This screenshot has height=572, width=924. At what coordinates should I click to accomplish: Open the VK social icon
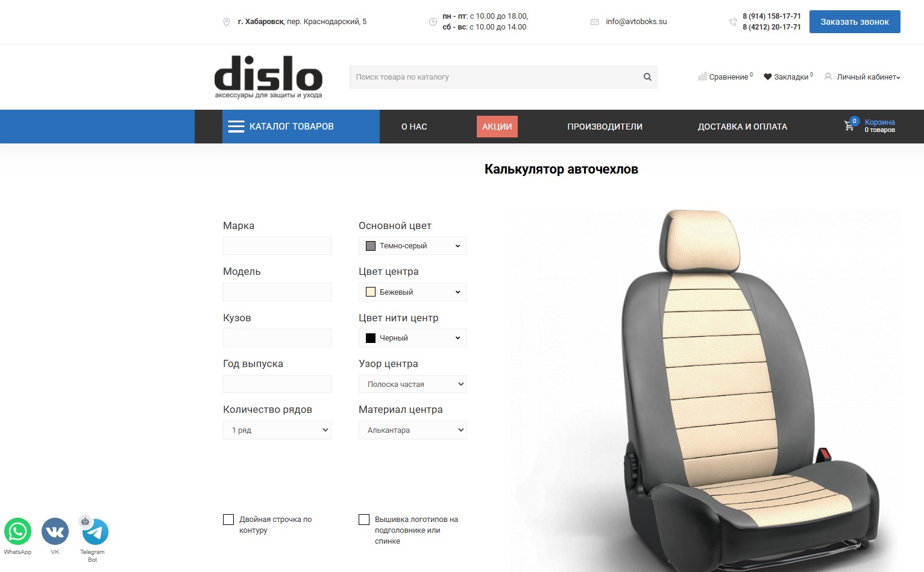55,532
